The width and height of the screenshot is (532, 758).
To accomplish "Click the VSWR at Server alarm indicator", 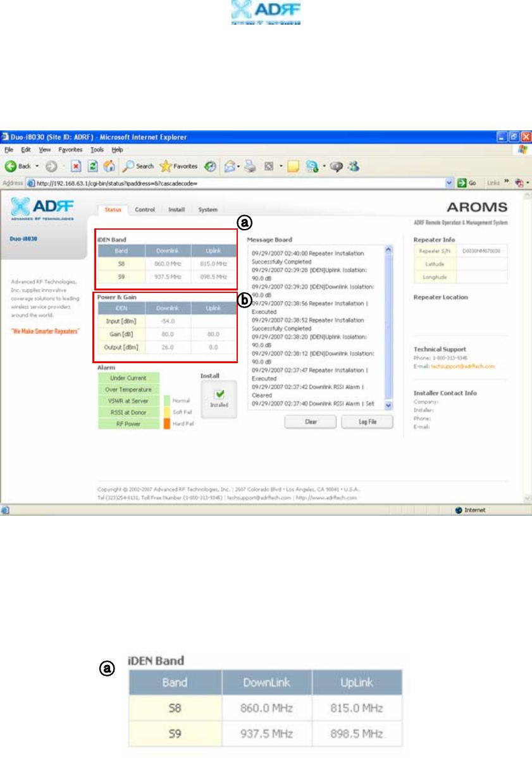I will pos(128,401).
